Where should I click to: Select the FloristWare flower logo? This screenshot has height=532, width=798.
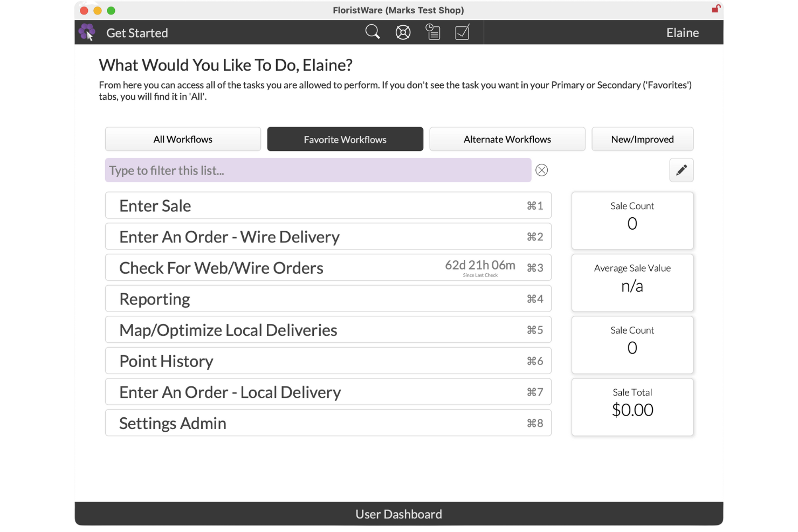coord(87,32)
